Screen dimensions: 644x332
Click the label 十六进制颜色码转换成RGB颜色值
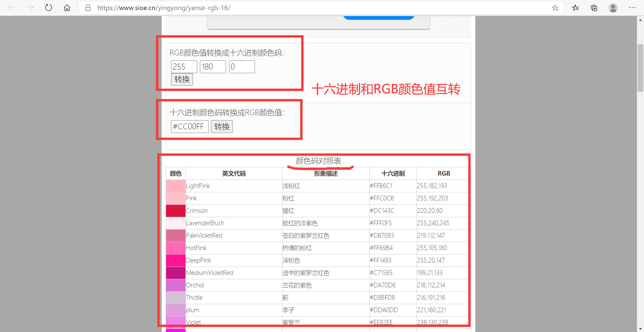[227, 113]
